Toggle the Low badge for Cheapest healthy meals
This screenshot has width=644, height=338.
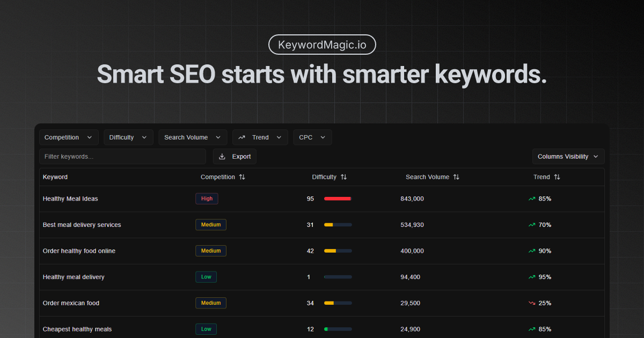click(x=206, y=329)
